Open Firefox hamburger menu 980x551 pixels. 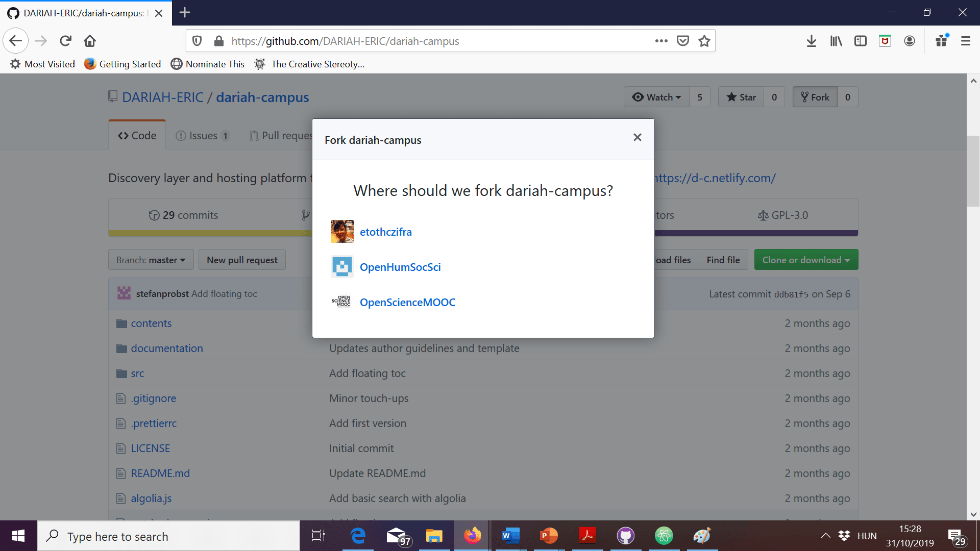(x=965, y=41)
